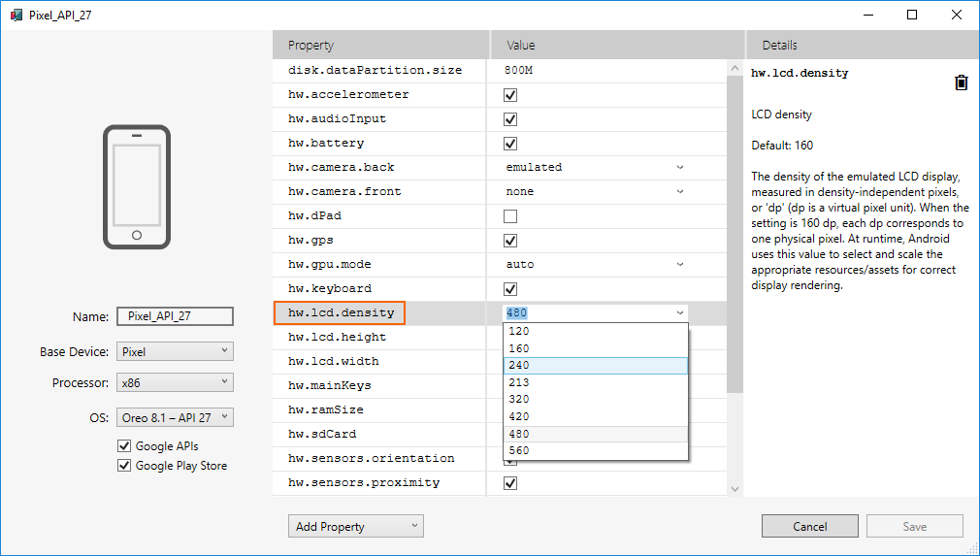
Task: Uncheck the Google APIs checkbox
Action: coord(123,446)
